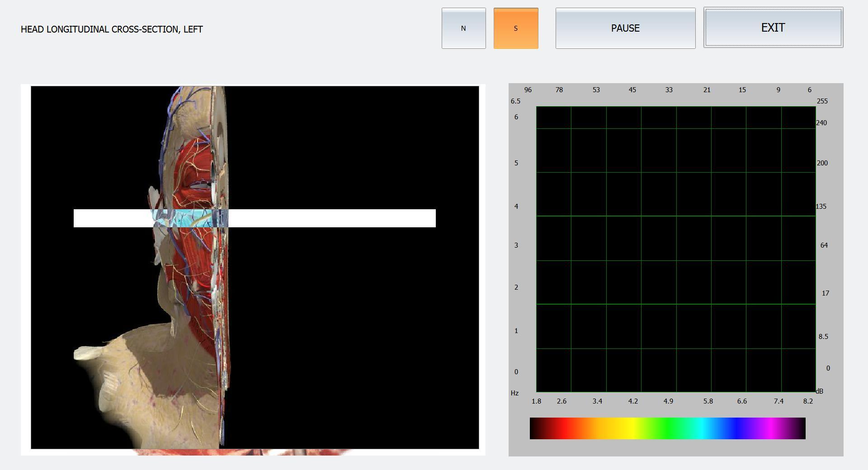Image resolution: width=868 pixels, height=470 pixels.
Task: Click the '1.8' bottom axis value
Action: pyautogui.click(x=536, y=401)
